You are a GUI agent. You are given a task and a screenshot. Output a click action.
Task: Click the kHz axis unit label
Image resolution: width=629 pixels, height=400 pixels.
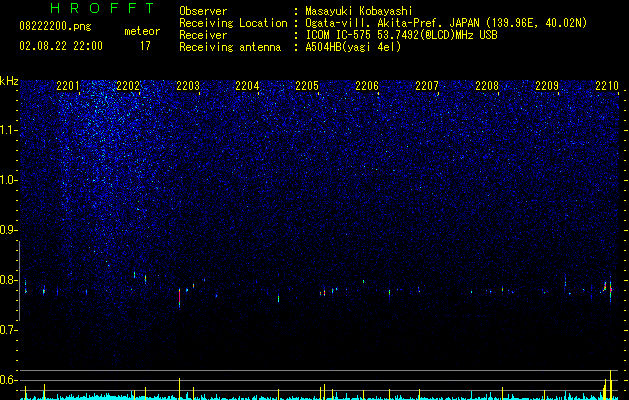click(9, 81)
